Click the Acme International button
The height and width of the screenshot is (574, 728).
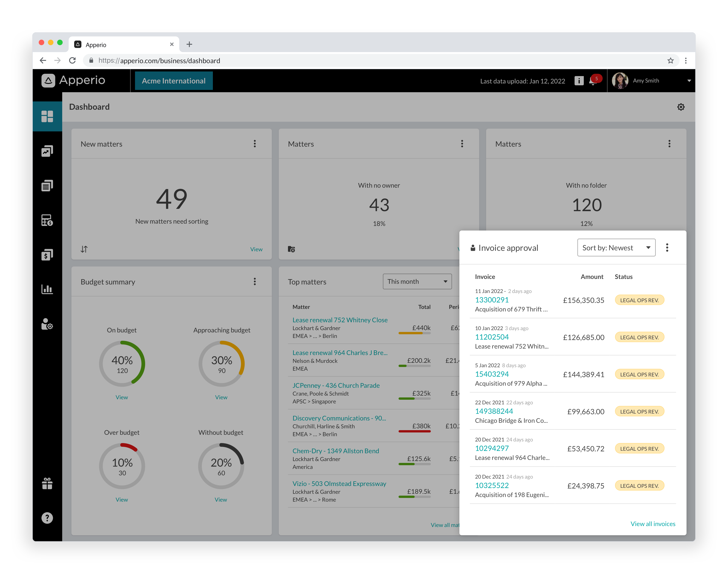coord(174,81)
